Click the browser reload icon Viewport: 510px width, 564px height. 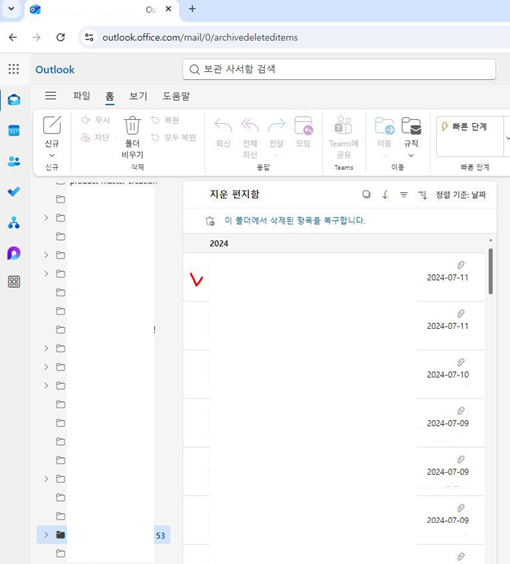click(60, 37)
